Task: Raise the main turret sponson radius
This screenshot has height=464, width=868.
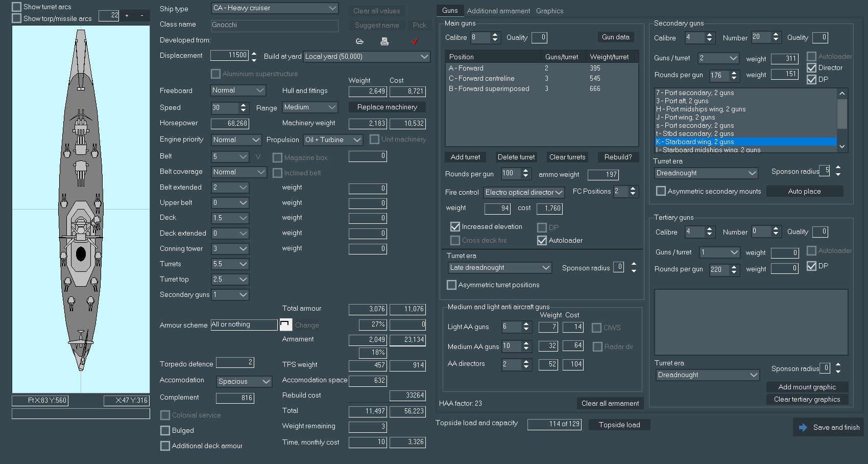Action: (x=634, y=264)
